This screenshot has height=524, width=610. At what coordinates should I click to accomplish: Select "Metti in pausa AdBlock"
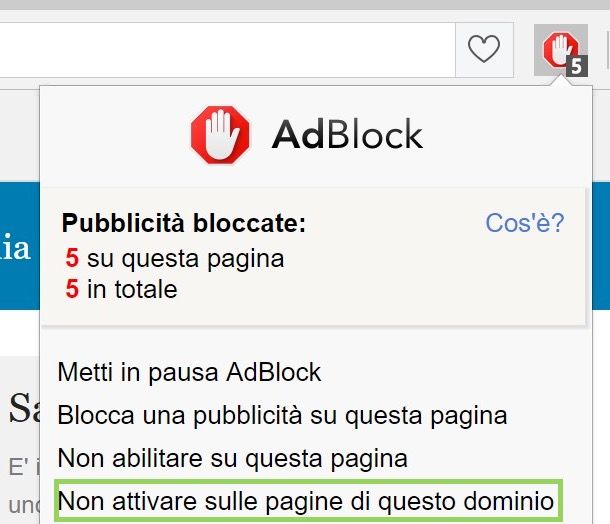point(189,372)
